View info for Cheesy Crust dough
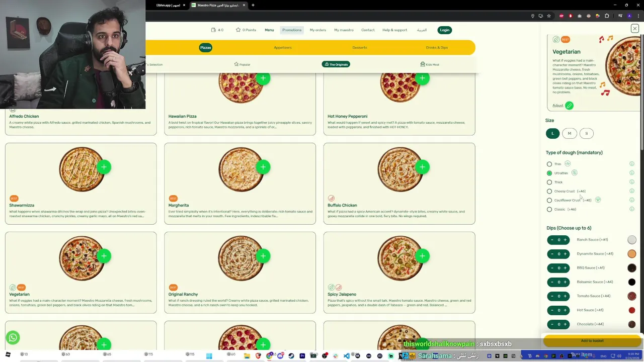 (x=632, y=191)
